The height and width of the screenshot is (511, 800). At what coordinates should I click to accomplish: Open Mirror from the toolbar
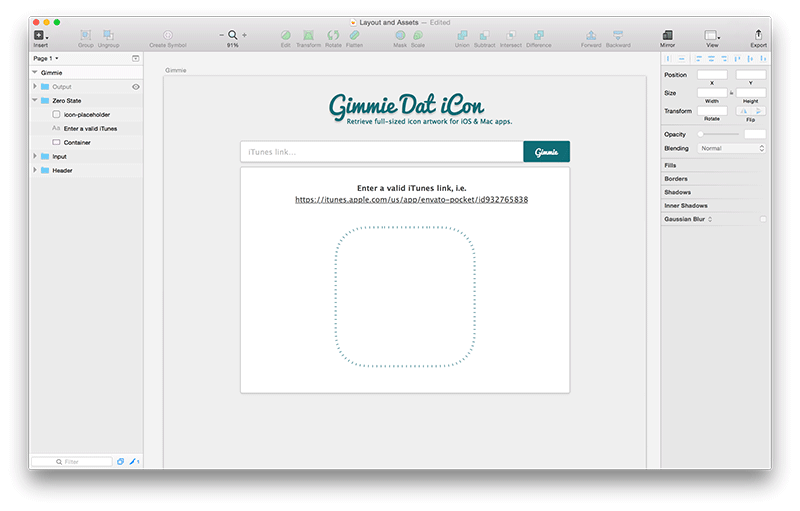[667, 36]
